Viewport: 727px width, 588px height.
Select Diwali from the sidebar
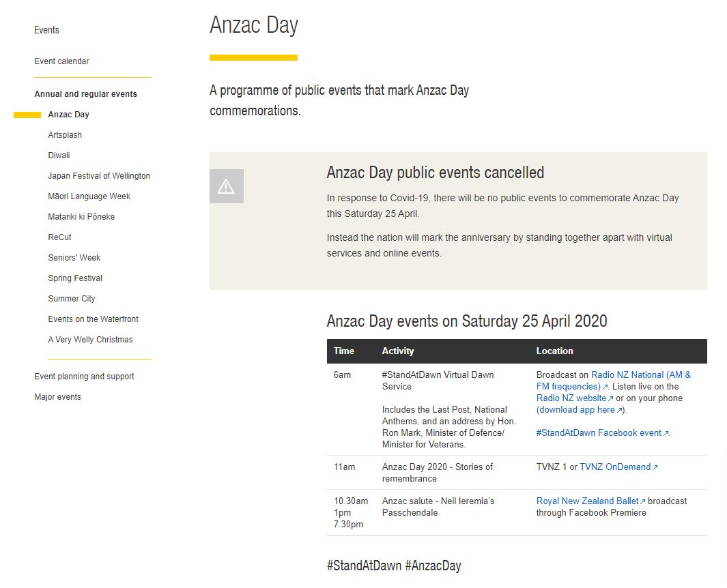coord(59,155)
